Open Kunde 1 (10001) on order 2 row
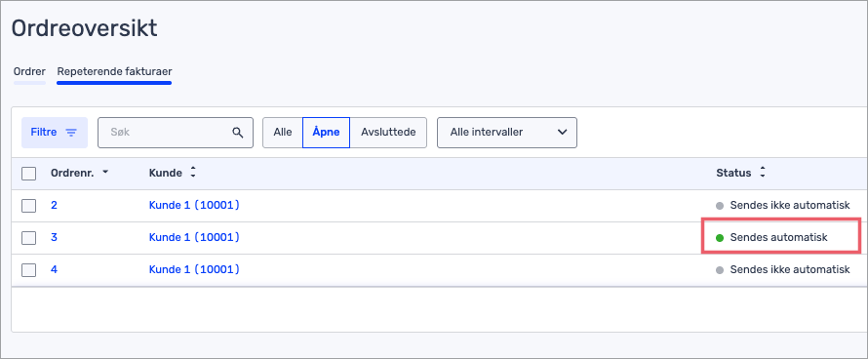 tap(194, 205)
